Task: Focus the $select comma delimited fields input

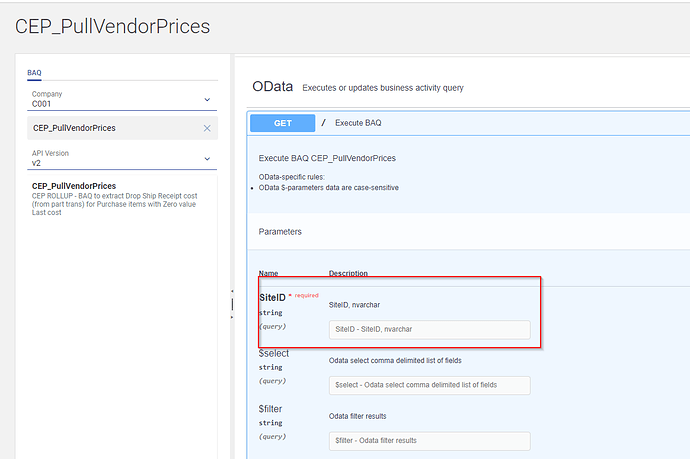Action: 429,385
